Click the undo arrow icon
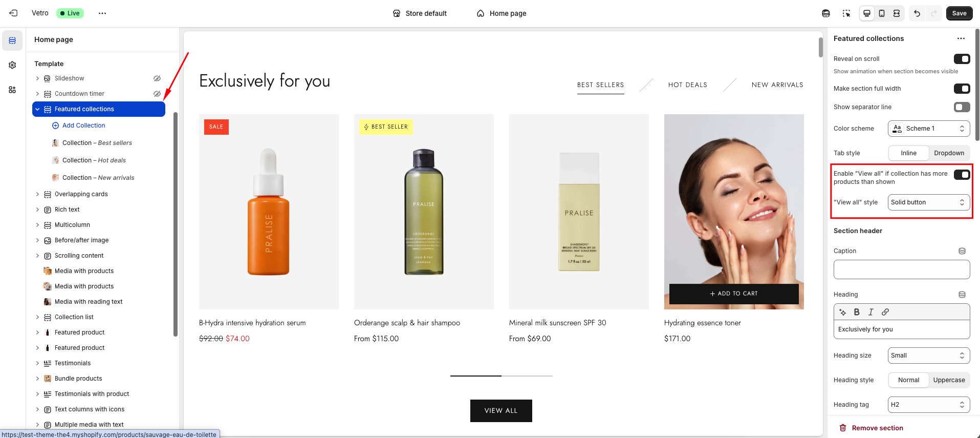Viewport: 980px width, 438px height. coord(917,13)
